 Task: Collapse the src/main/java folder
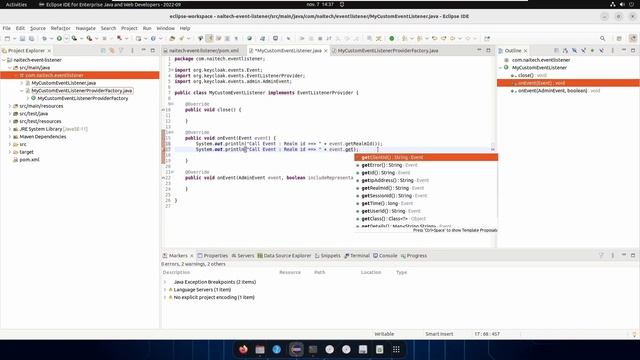coord(10,68)
